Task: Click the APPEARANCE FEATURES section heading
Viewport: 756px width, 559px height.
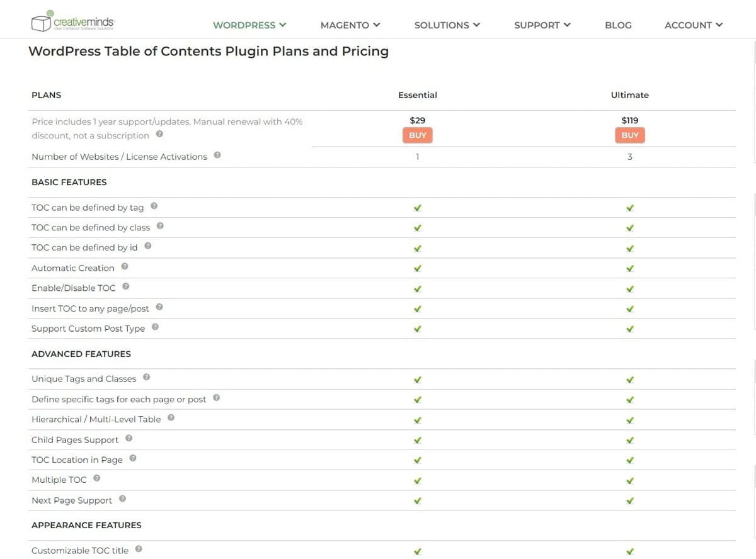Action: click(x=86, y=525)
